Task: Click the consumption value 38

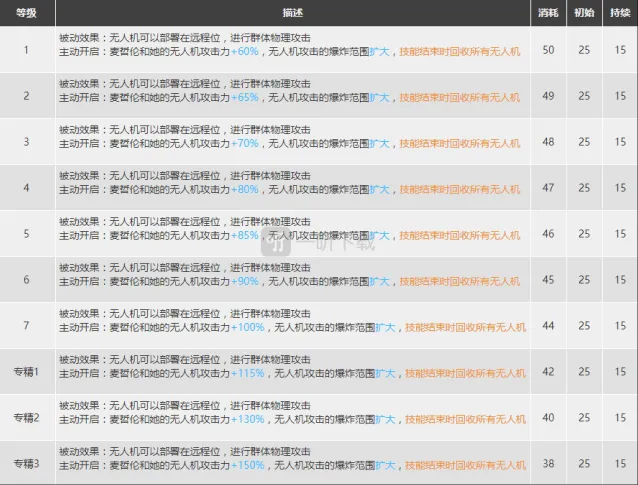Action: 547,464
